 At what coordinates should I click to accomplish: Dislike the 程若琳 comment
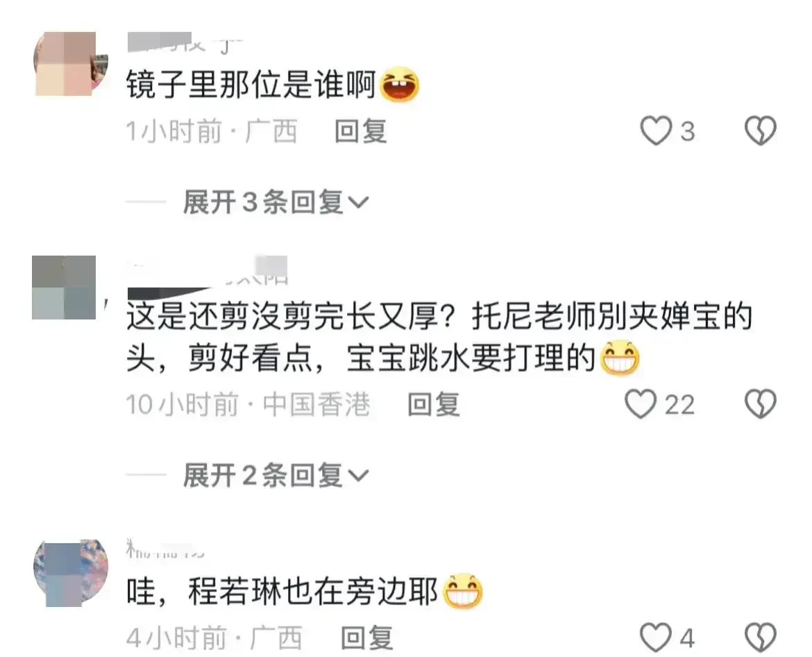click(x=760, y=638)
